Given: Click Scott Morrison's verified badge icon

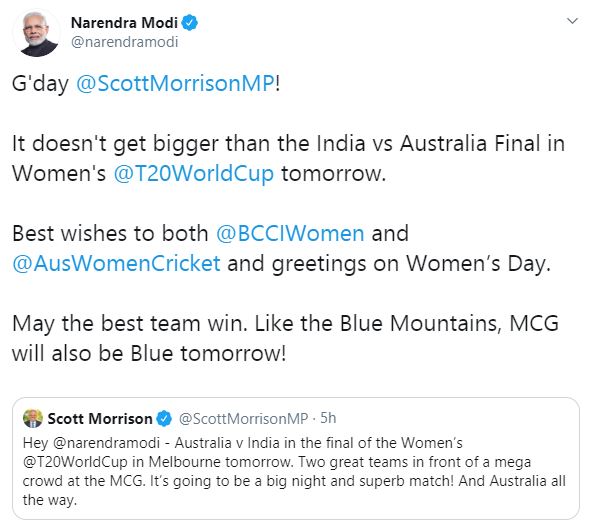Looking at the screenshot, I should [x=164, y=419].
